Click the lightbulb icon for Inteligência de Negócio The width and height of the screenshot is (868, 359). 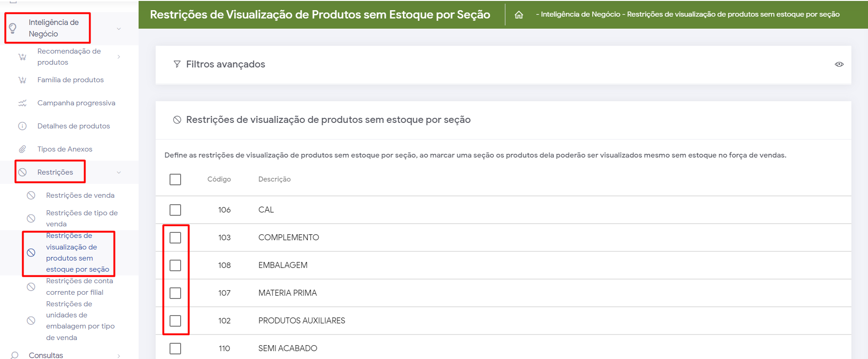click(13, 28)
